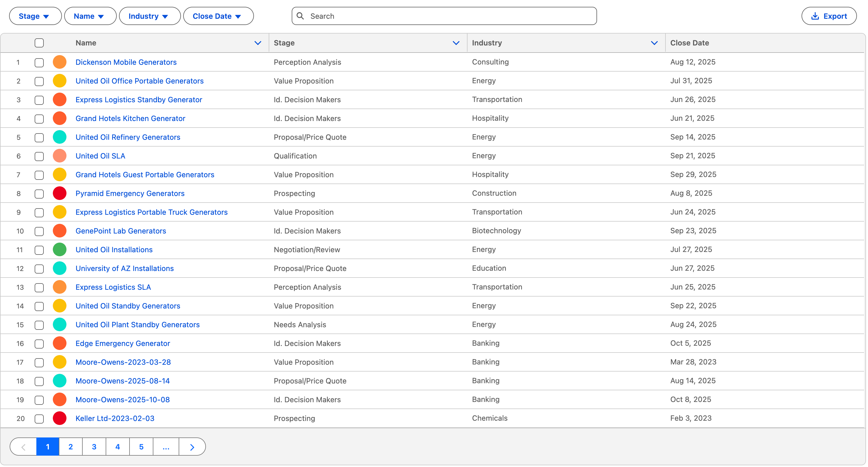This screenshot has height=467, width=868.
Task: Open Grand Hotels Kitchen Generator link
Action: pos(130,118)
